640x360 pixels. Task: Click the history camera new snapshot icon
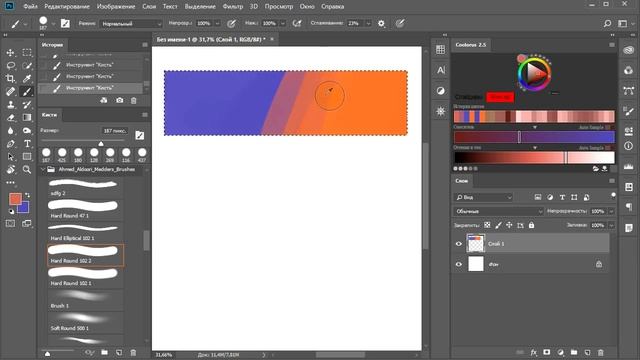pos(119,100)
